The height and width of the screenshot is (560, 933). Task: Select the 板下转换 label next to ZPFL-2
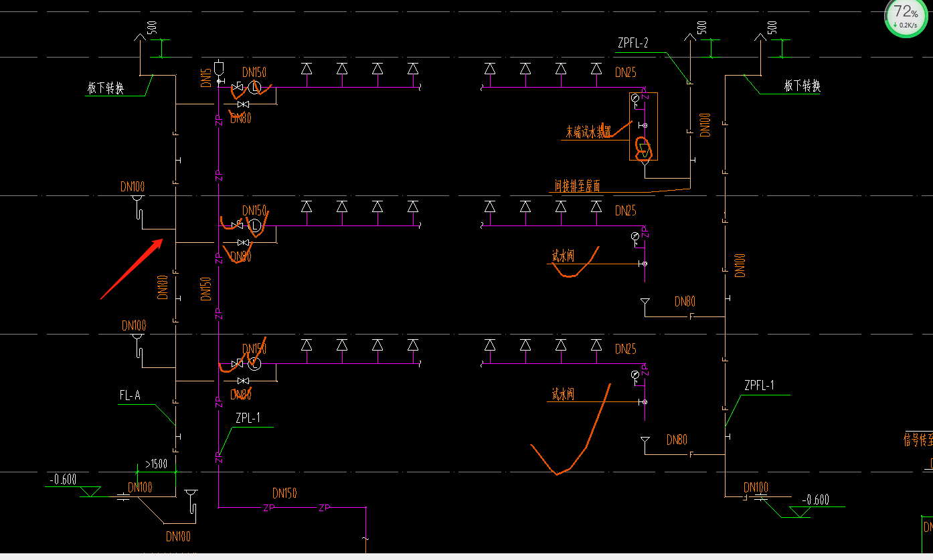tap(802, 86)
